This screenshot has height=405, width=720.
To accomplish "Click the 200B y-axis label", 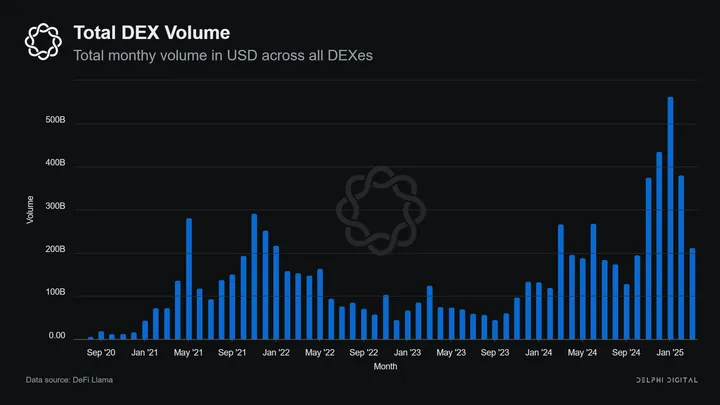I will pos(55,251).
